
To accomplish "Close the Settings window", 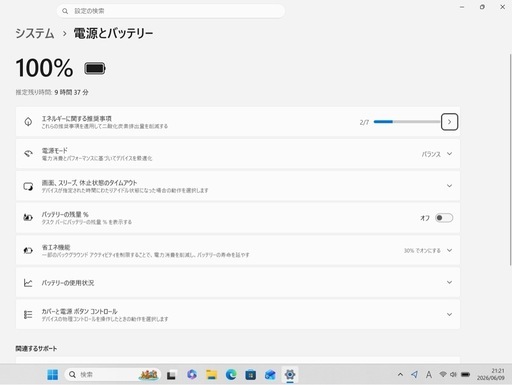I will (503, 7).
